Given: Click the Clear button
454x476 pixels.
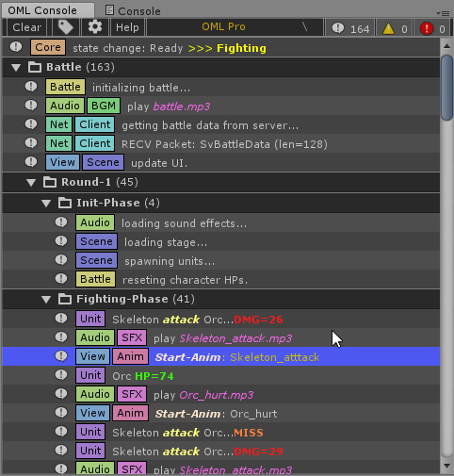Looking at the screenshot, I should (26, 27).
